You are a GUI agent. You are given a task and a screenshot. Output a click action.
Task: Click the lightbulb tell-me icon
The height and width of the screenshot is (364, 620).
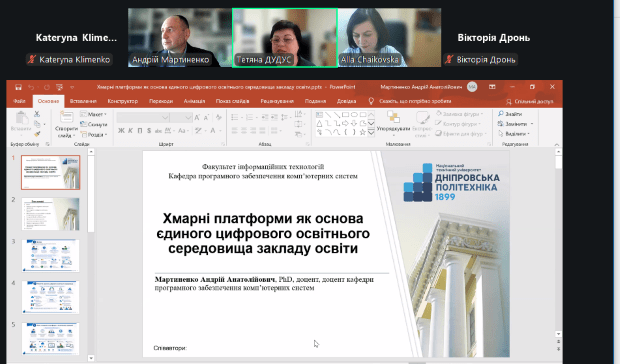(371, 101)
